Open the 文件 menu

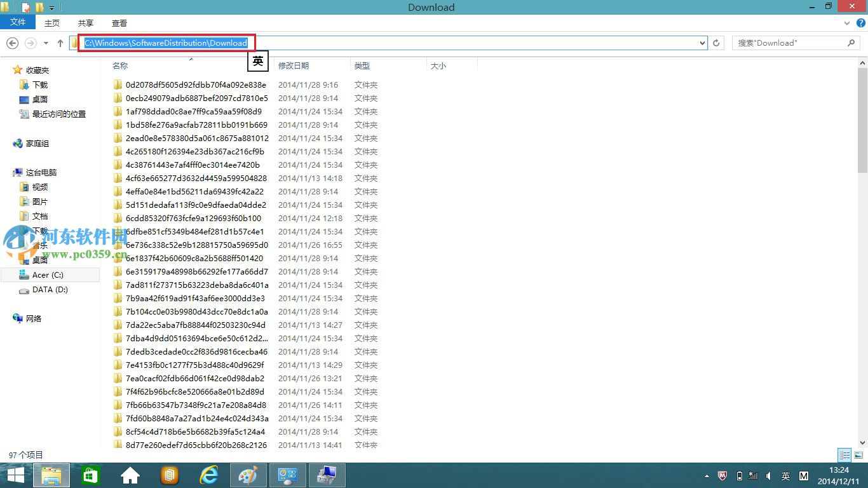[x=18, y=22]
